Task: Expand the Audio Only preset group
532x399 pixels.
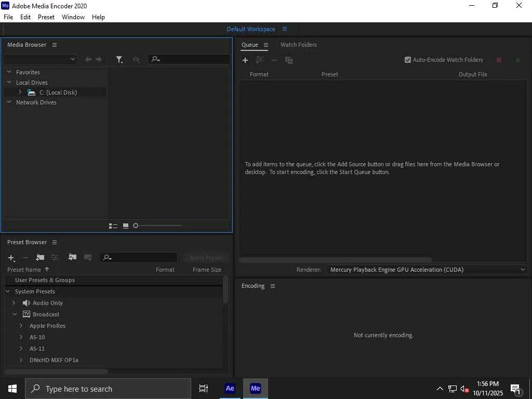Action: pos(14,303)
